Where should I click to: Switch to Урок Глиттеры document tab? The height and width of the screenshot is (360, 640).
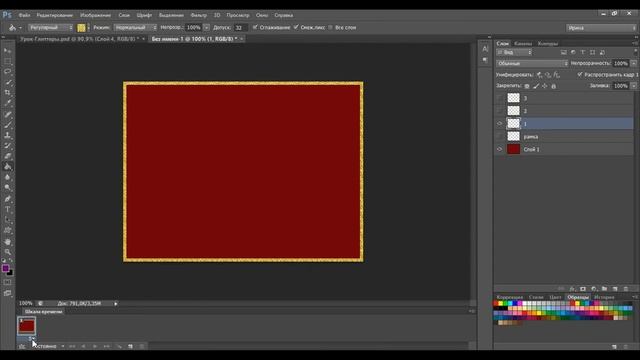pos(79,39)
